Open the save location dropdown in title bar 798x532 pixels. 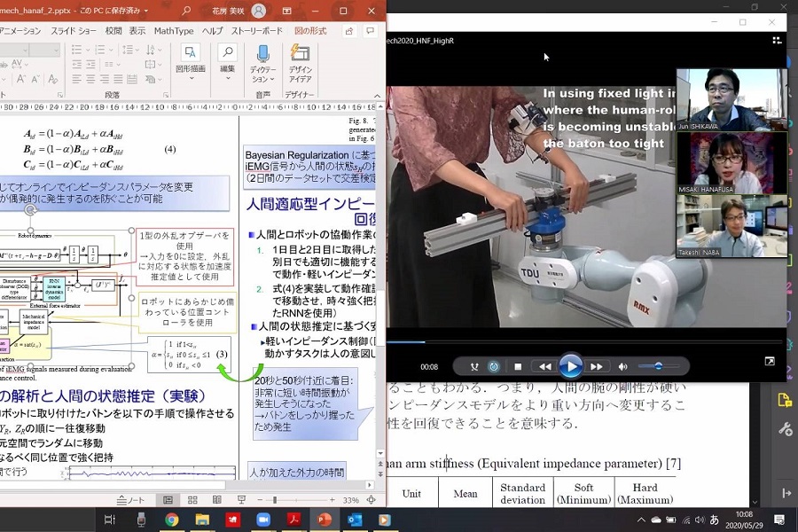146,11
